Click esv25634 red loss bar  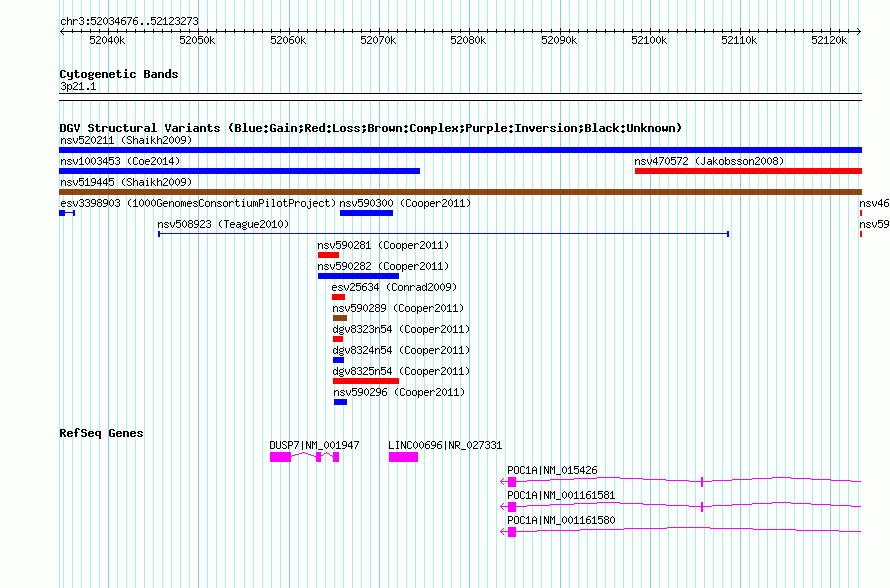(x=338, y=297)
